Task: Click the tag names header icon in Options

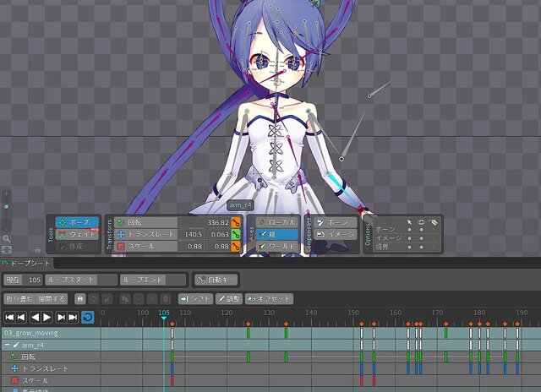Action: pos(433,222)
